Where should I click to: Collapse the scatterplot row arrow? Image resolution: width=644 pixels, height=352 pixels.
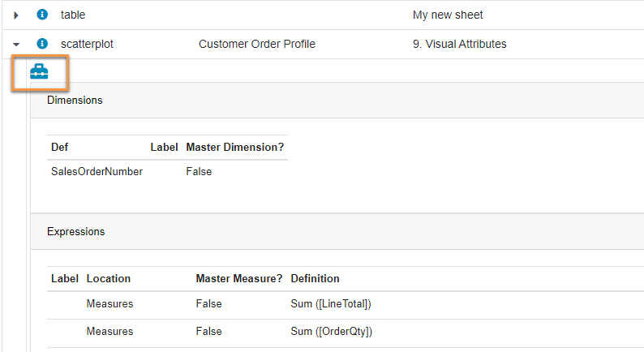pyautogui.click(x=16, y=44)
